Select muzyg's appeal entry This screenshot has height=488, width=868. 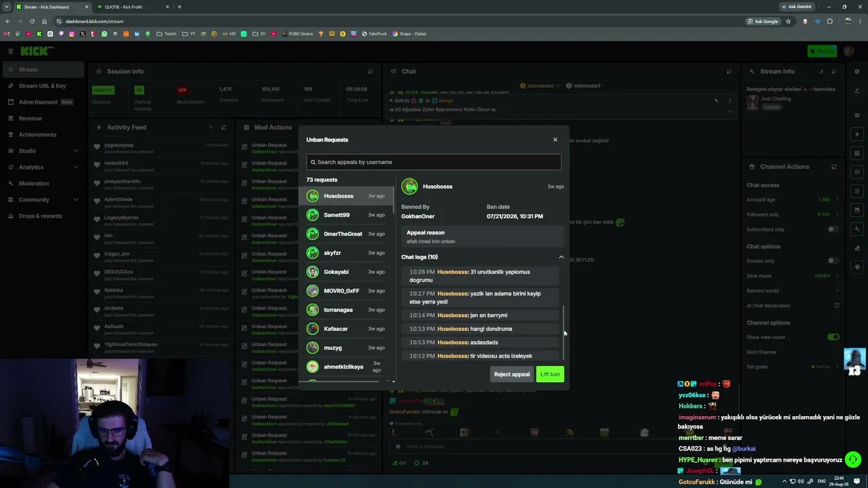[347, 348]
